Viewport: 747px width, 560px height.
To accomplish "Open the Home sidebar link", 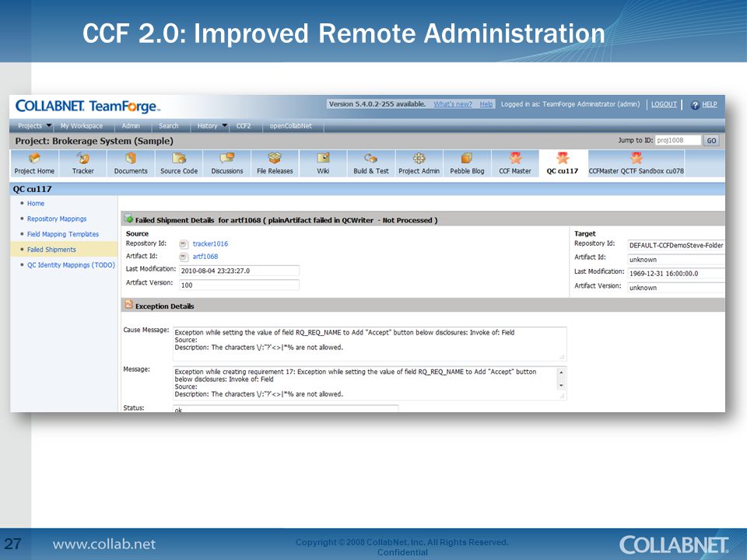I will pos(36,203).
